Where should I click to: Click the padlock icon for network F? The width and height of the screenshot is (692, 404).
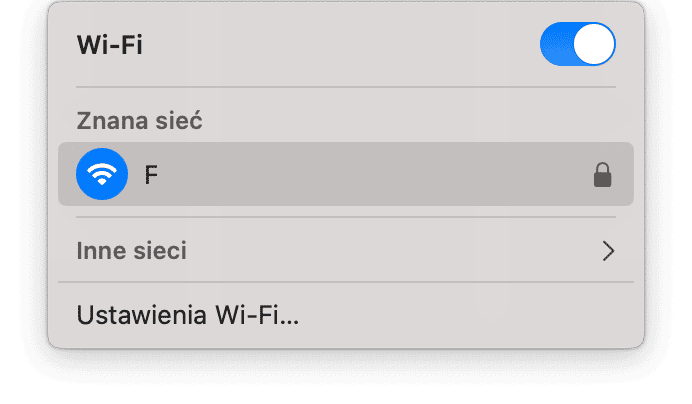[602, 176]
